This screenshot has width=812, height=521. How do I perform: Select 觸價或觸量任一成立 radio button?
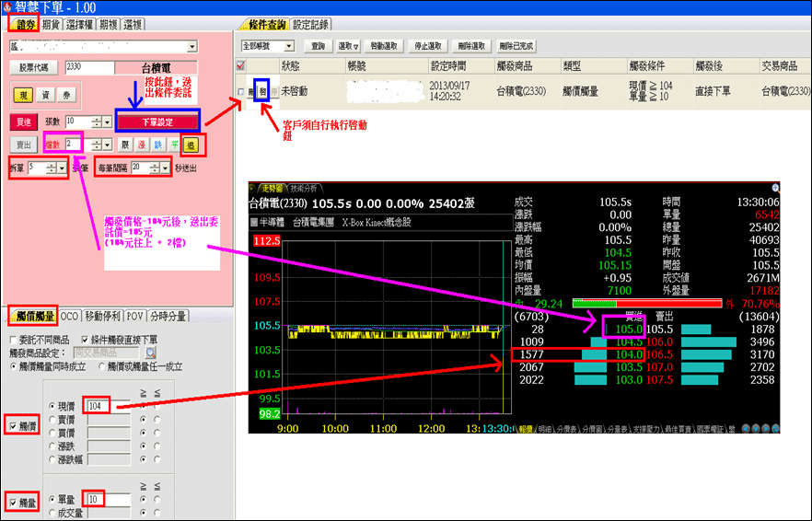click(102, 366)
